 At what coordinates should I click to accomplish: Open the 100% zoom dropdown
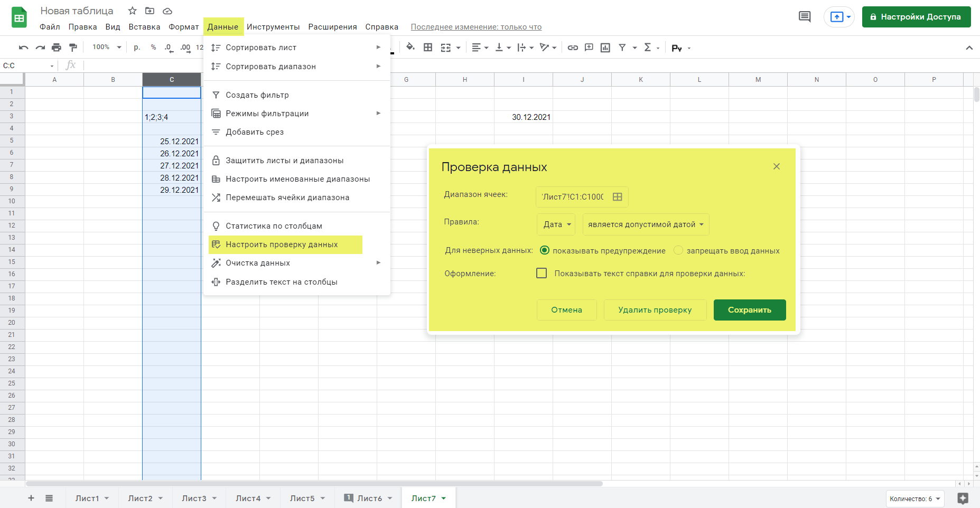click(107, 48)
